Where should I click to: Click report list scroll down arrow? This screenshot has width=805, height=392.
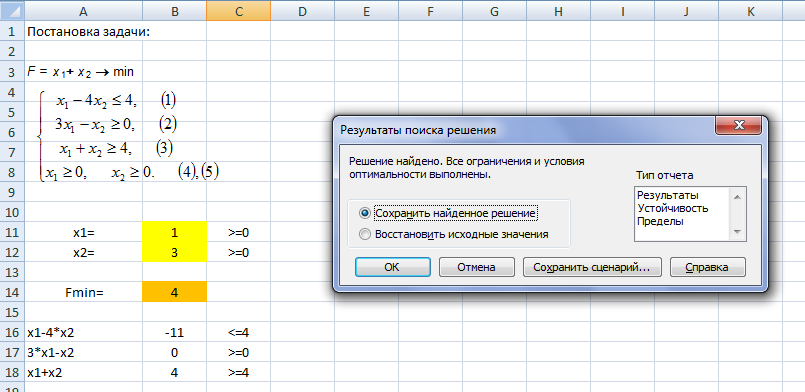click(738, 232)
